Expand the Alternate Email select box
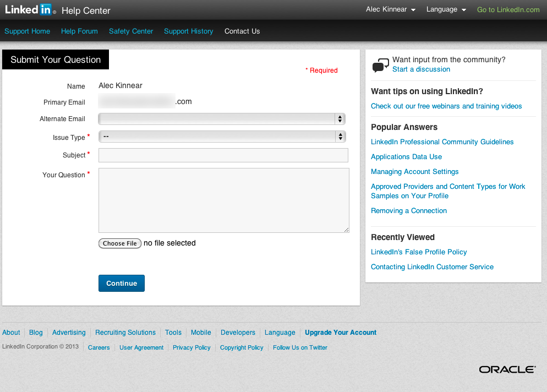This screenshot has height=392, width=547. click(222, 119)
